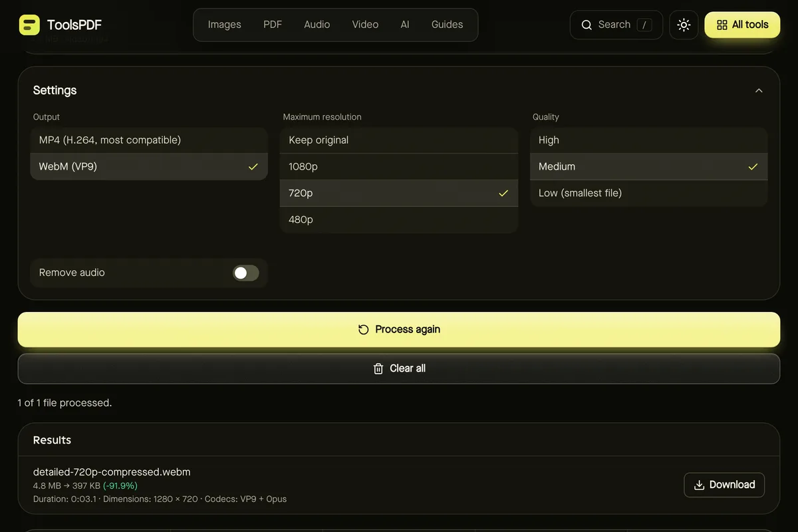Image resolution: width=798 pixels, height=532 pixels.
Task: Select WebM (VP9) output option
Action: click(149, 167)
